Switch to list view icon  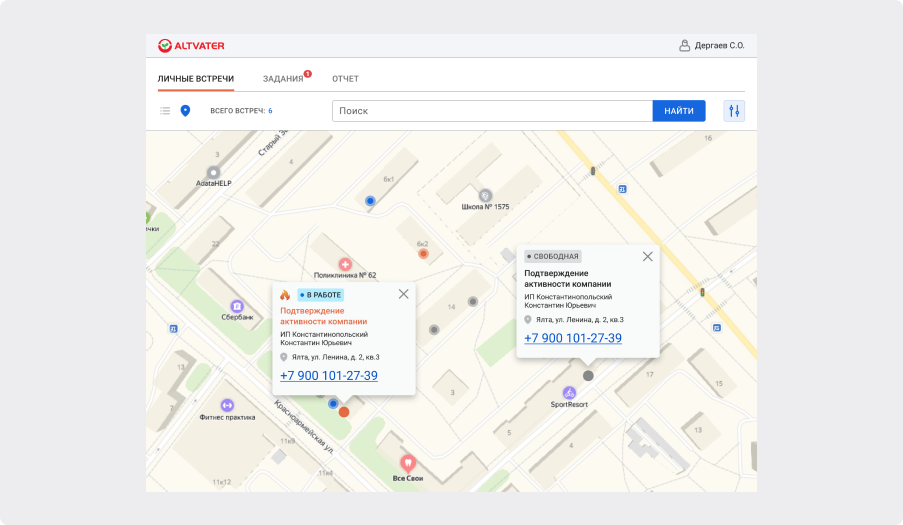click(x=165, y=111)
